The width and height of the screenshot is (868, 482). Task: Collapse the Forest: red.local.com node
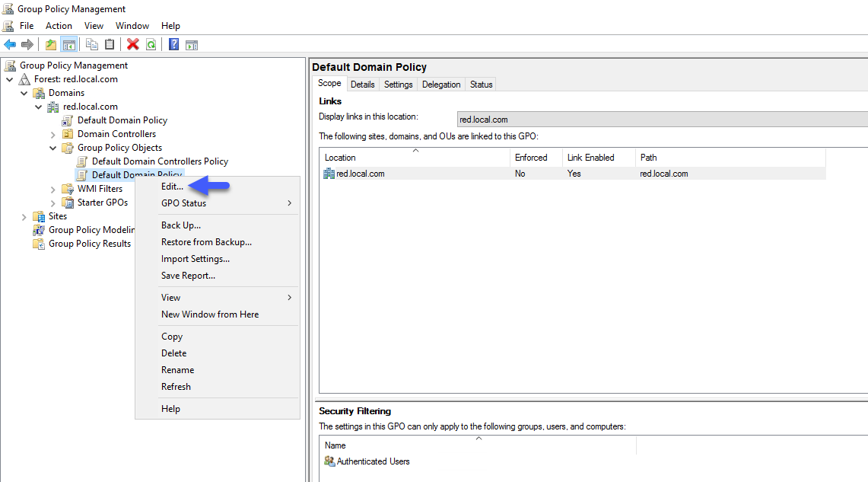pos(10,80)
